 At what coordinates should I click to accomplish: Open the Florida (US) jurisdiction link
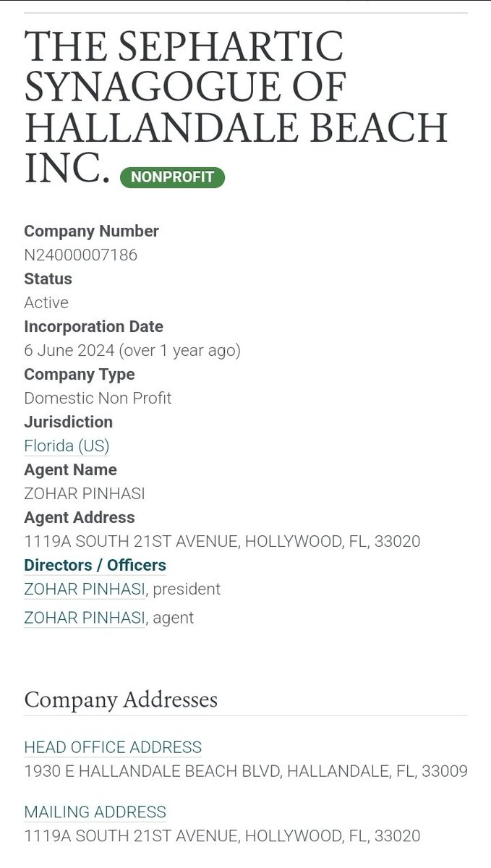[x=67, y=446]
